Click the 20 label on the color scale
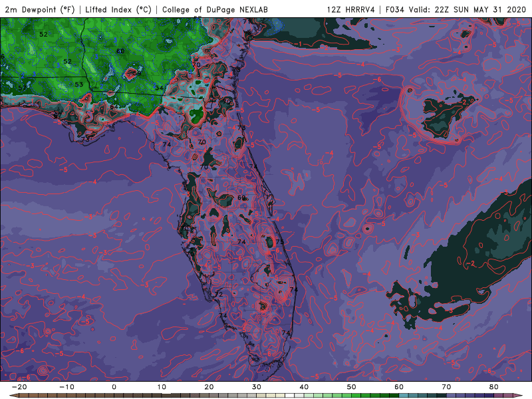Screen dimensions: 532x399 point(209,387)
